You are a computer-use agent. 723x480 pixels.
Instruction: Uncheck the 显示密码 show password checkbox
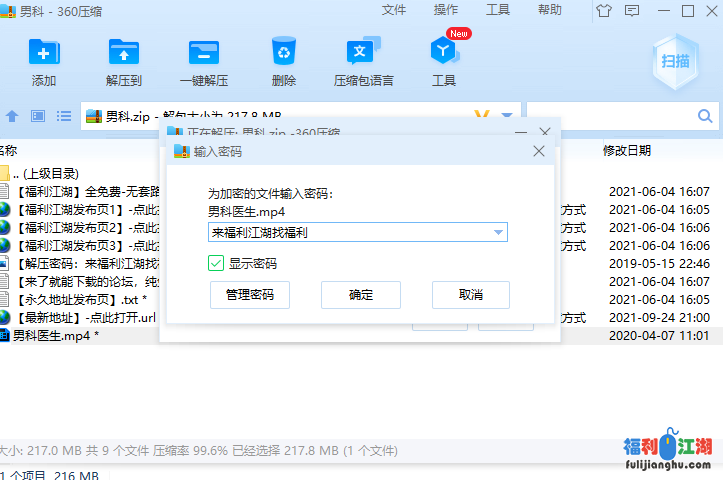tap(216, 263)
